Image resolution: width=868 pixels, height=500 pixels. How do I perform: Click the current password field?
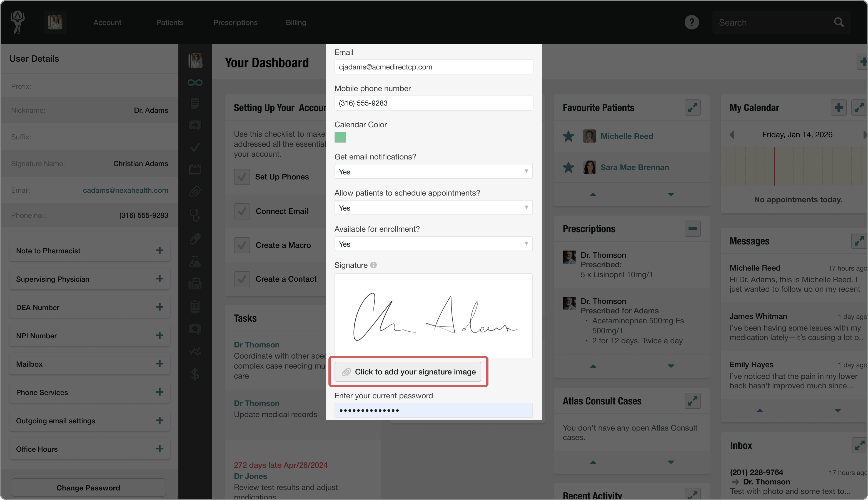[x=433, y=410]
